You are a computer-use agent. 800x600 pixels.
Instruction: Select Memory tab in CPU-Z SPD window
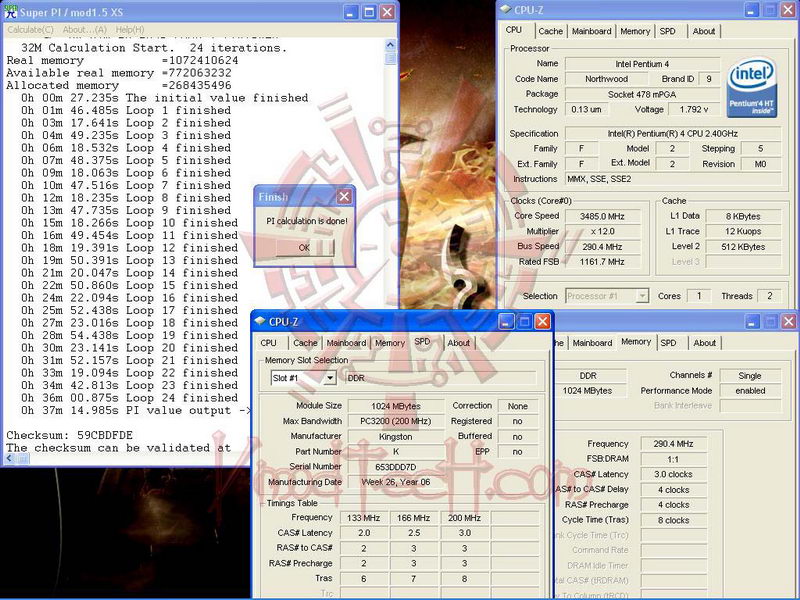coord(390,343)
